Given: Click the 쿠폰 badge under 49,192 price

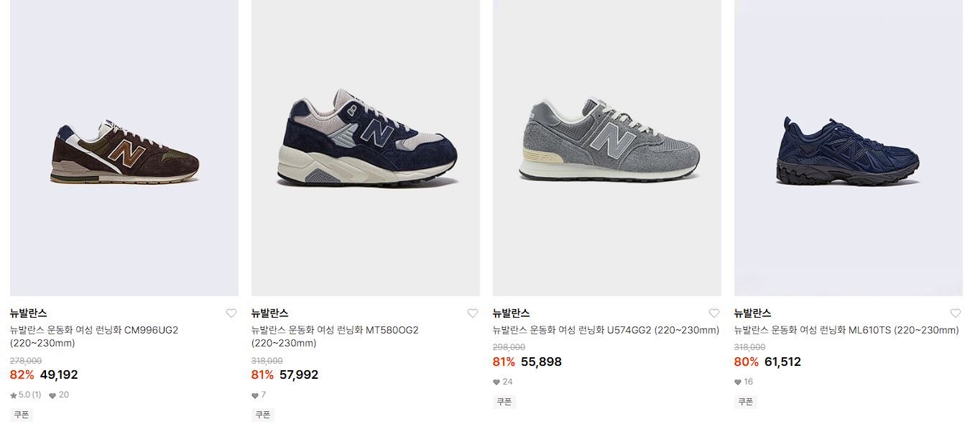Looking at the screenshot, I should (x=22, y=415).
